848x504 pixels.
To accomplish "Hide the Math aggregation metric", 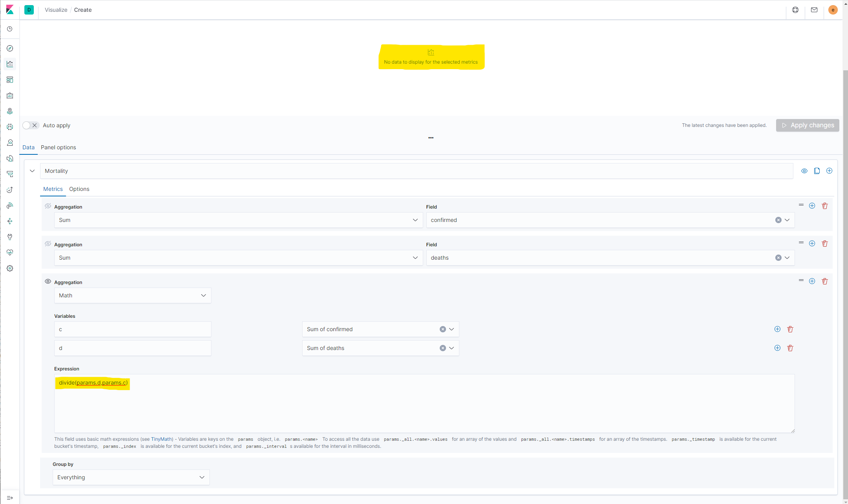I will click(x=48, y=281).
